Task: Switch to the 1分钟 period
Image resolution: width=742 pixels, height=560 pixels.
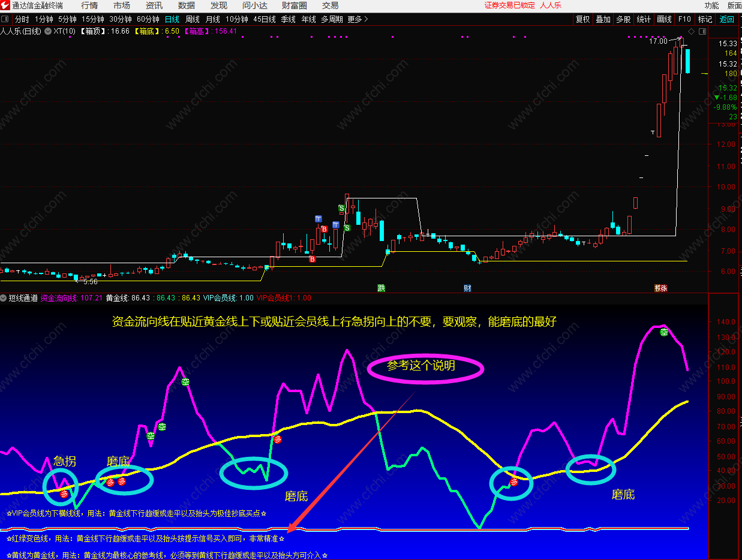Action: click(x=44, y=19)
